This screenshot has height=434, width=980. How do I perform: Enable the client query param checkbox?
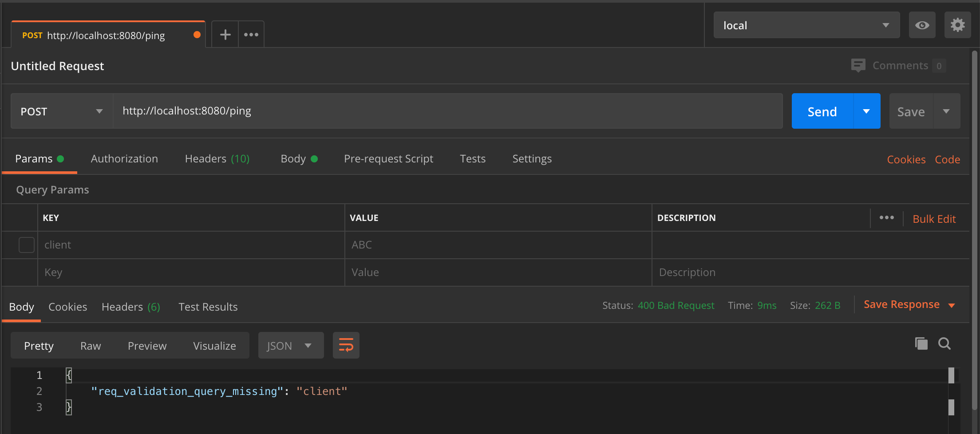pyautogui.click(x=27, y=245)
